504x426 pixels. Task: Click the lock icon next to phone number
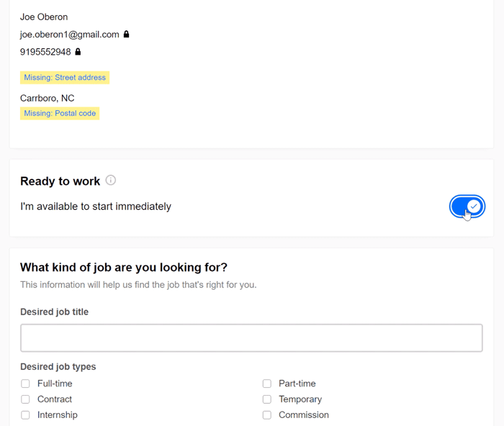[78, 52]
